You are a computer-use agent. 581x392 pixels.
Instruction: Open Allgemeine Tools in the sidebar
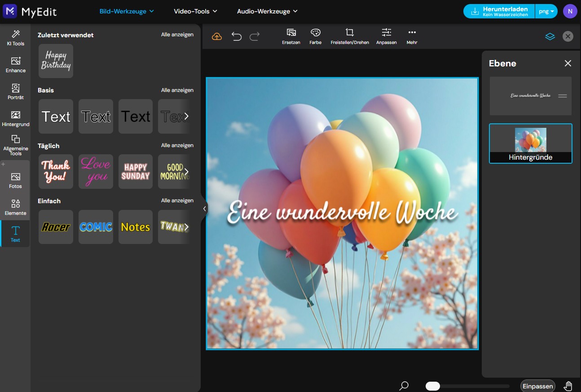click(15, 145)
